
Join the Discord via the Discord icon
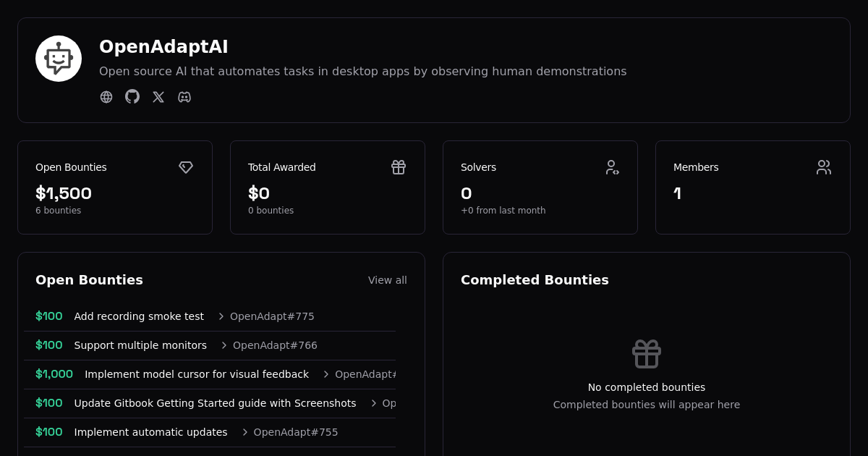coord(184,97)
